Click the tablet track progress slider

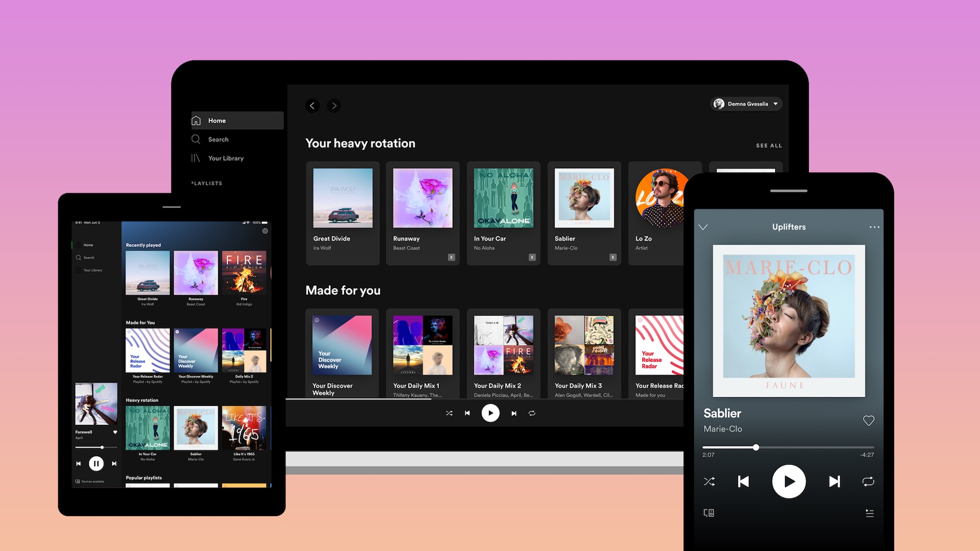point(96,447)
